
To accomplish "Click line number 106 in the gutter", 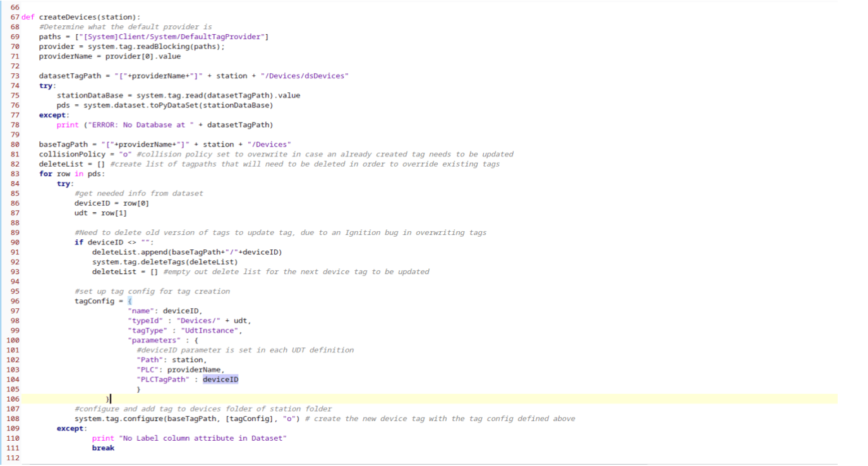I will pos(12,399).
